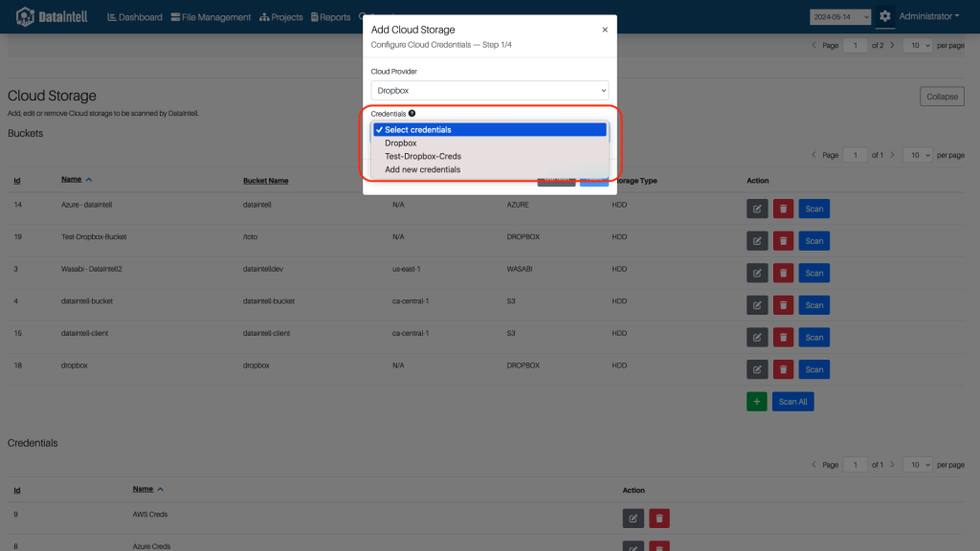Edit the Azure - dataintell bucket

757,209
